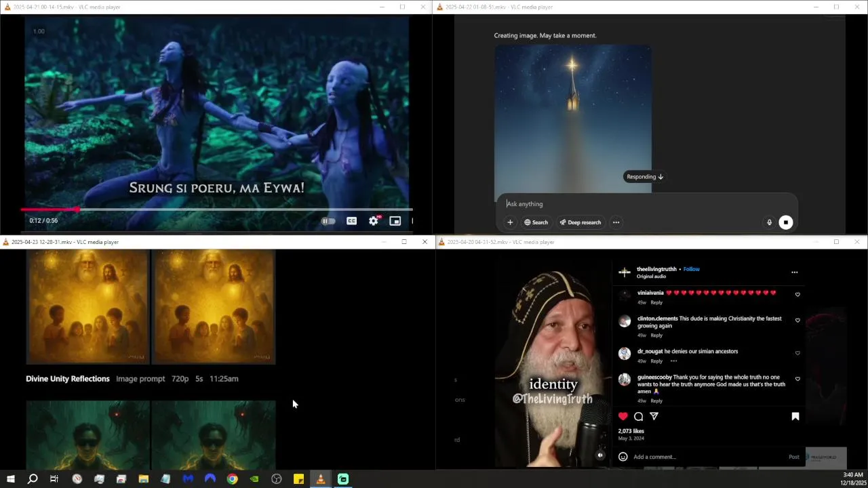
Task: Like the viniaivania comment
Action: click(797, 295)
